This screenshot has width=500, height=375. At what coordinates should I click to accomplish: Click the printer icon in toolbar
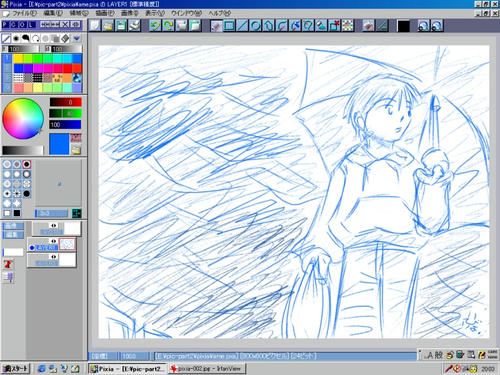coord(134,26)
